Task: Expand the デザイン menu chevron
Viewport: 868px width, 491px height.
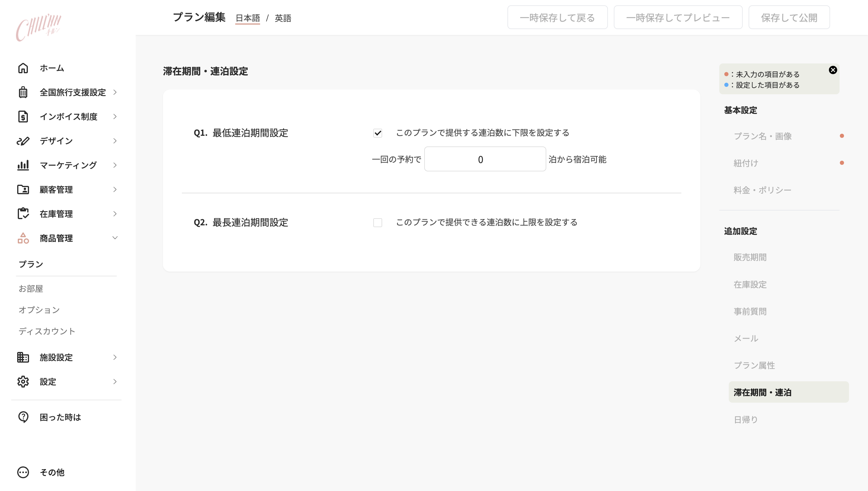Action: pyautogui.click(x=115, y=141)
